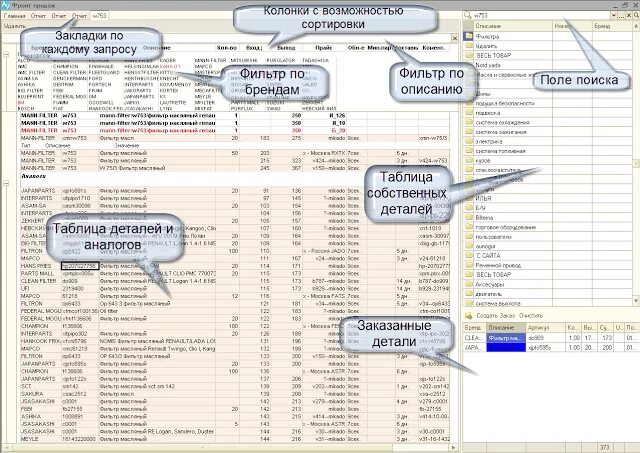Select the ИЛЬЯ category row
The height and width of the screenshot is (453, 640).
[548, 199]
